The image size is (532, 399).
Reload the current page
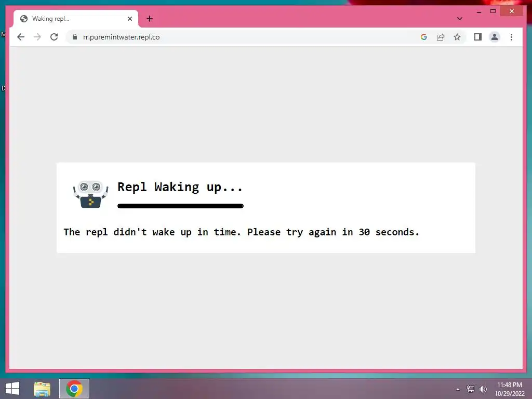coord(54,37)
